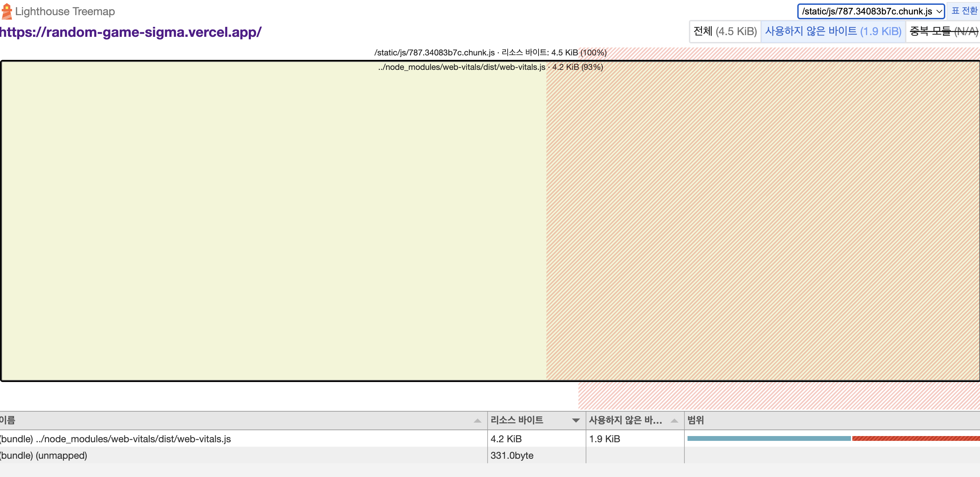Click the blue used portion of coverage bar
This screenshot has height=477, width=980.
click(x=768, y=438)
